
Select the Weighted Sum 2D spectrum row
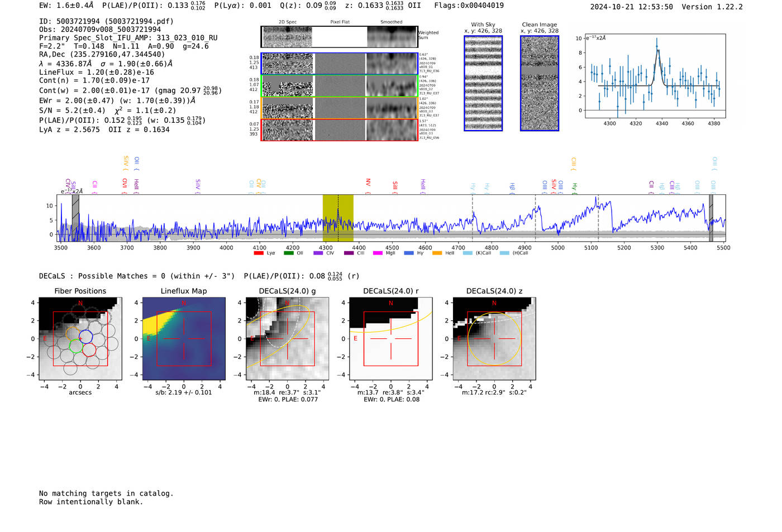click(340, 37)
